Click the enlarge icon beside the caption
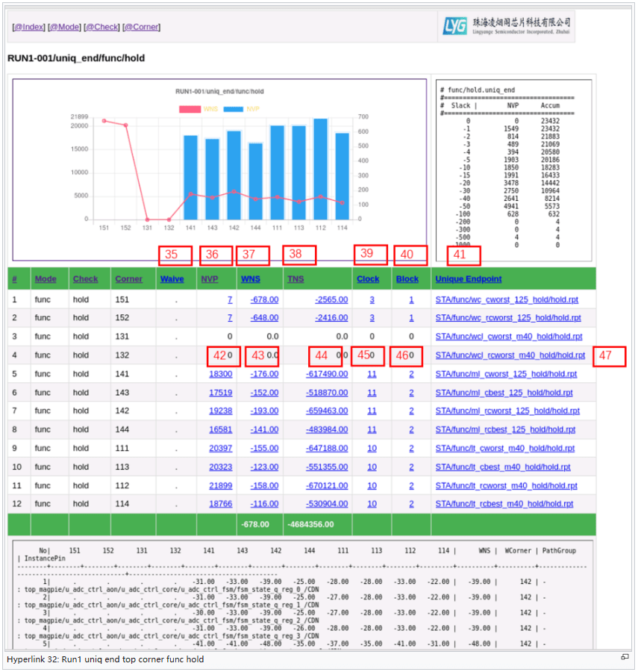Screen dimensions: 638x672 click(x=624, y=657)
